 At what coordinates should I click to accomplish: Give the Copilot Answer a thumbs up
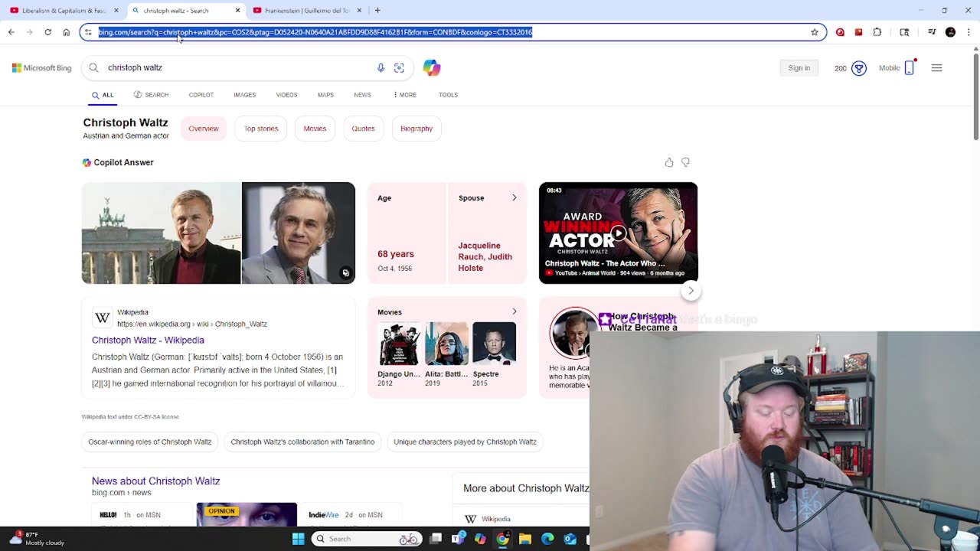(x=669, y=162)
